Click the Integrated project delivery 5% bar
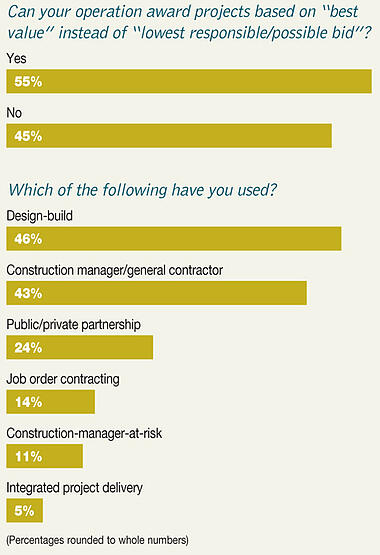This screenshot has width=380, height=555. tap(24, 510)
